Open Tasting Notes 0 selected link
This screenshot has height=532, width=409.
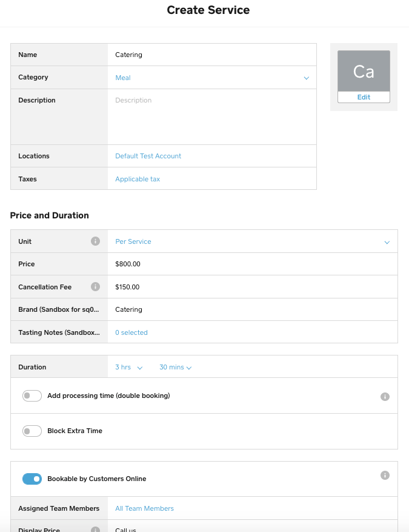pyautogui.click(x=131, y=332)
